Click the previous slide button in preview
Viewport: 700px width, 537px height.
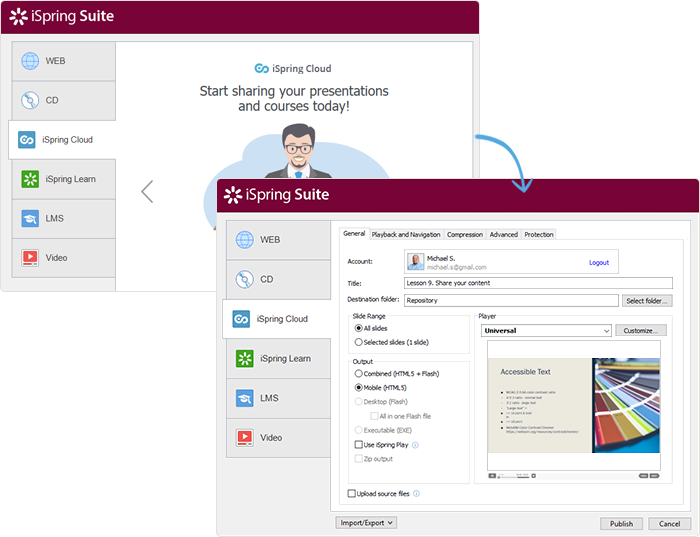coord(643,476)
